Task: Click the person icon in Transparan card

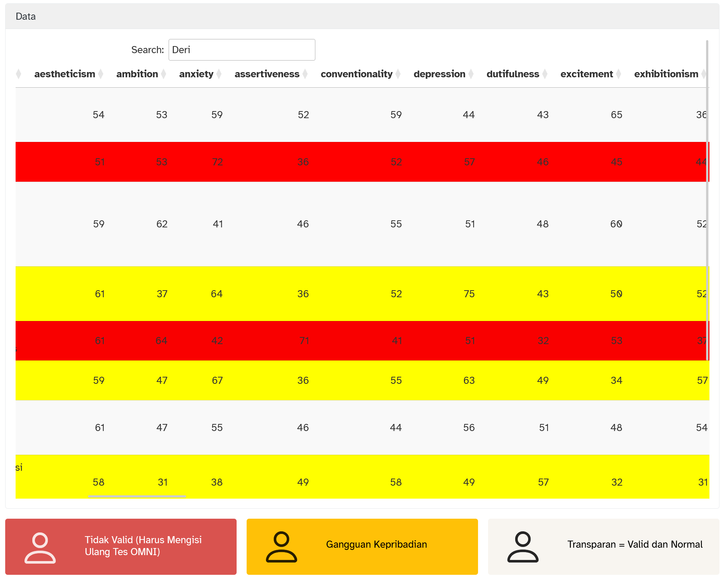Action: tap(523, 547)
